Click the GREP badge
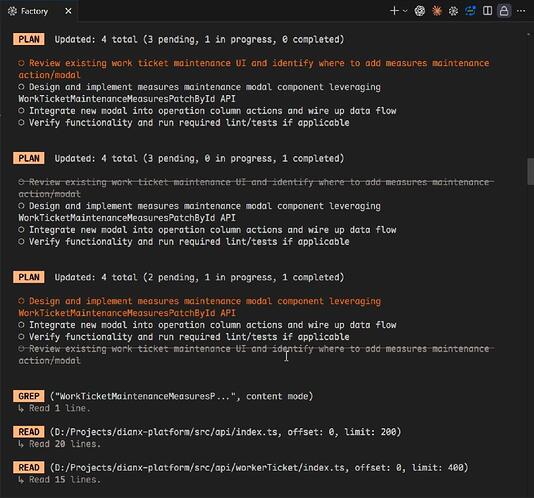This screenshot has height=498, width=534. (29, 396)
